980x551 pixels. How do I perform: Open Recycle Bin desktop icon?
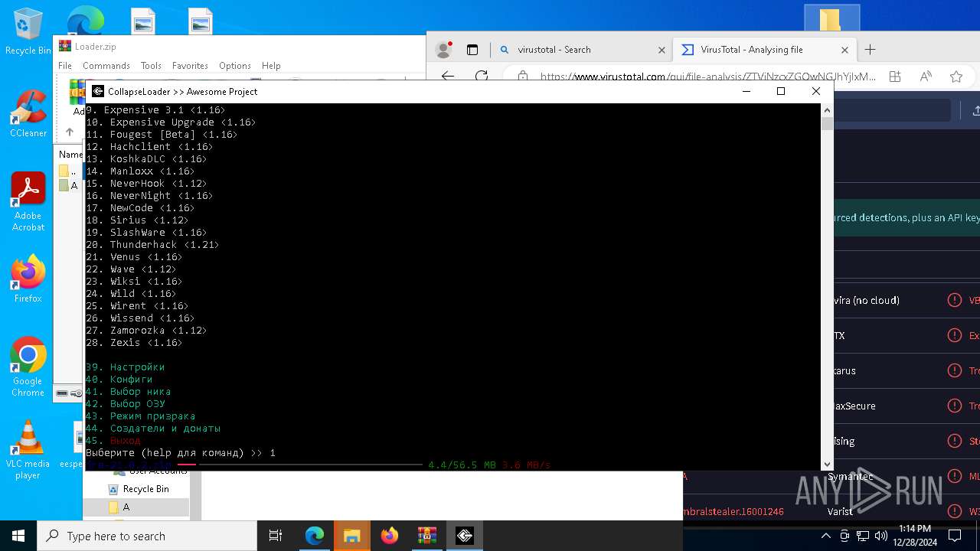tap(28, 32)
